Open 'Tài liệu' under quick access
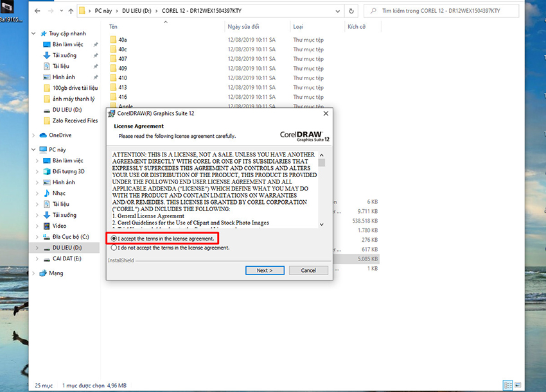The image size is (546, 392). (61, 66)
